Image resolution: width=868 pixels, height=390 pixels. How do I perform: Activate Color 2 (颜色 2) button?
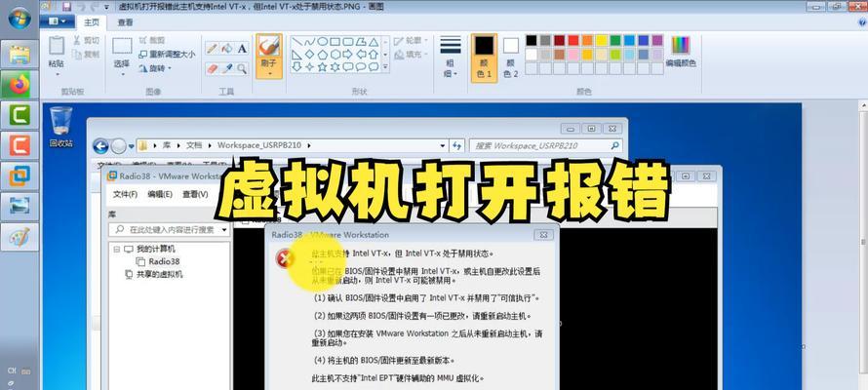[x=510, y=57]
